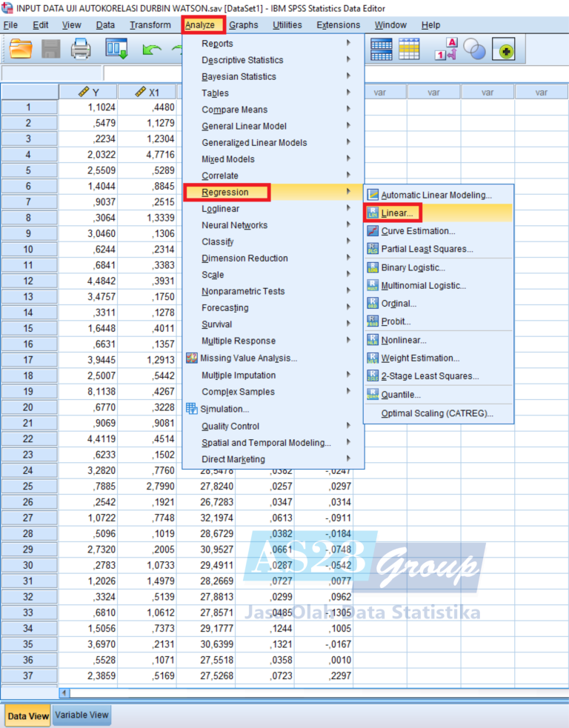Click the Value Labels toolbar icon
Image resolution: width=569 pixels, height=728 pixels.
click(x=445, y=49)
